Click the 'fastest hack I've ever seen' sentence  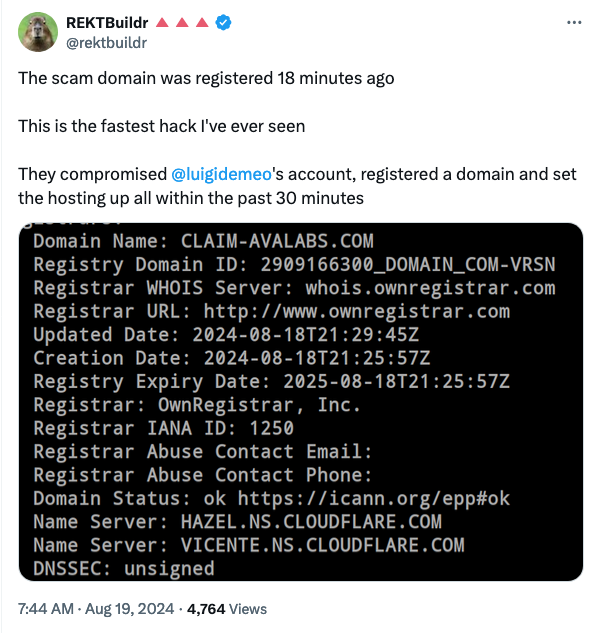[162, 126]
